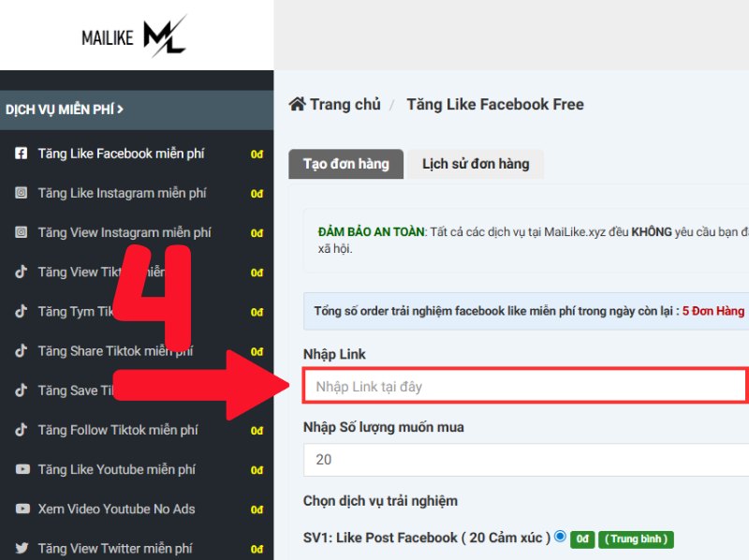
Task: Click the quantity field showing 20
Action: (526, 459)
